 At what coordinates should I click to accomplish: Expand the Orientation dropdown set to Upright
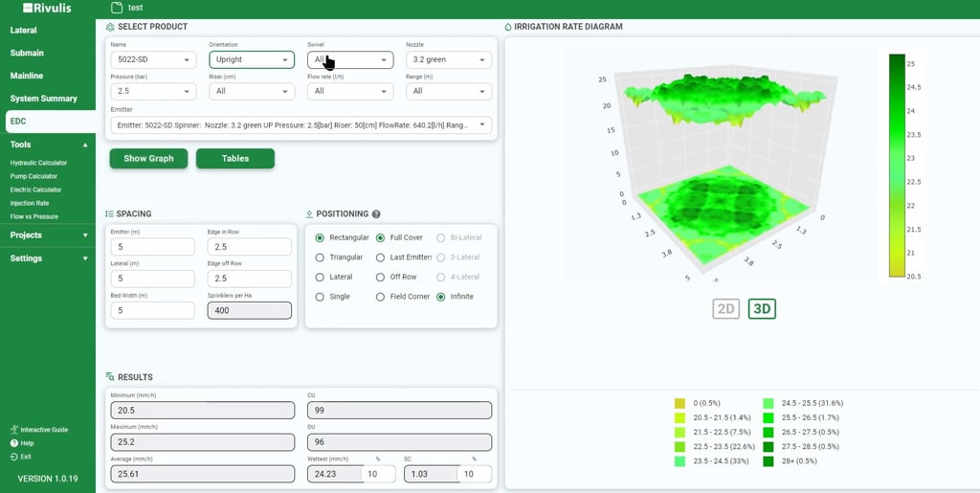point(252,60)
